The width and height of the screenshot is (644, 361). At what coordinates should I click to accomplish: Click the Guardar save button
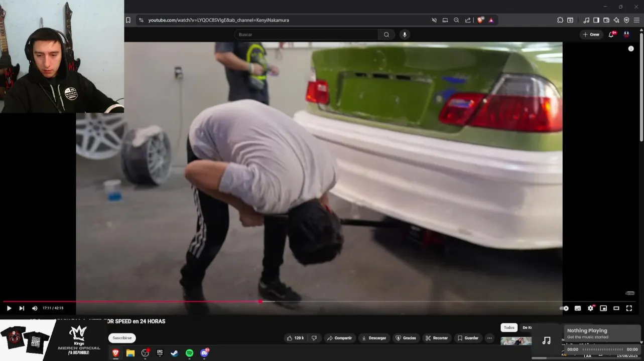pyautogui.click(x=468, y=338)
